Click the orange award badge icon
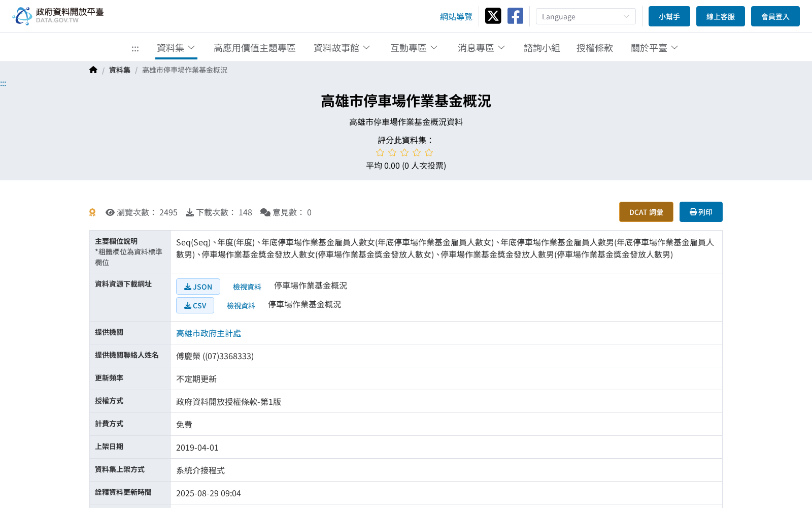The width and height of the screenshot is (812, 508). pyautogui.click(x=92, y=212)
